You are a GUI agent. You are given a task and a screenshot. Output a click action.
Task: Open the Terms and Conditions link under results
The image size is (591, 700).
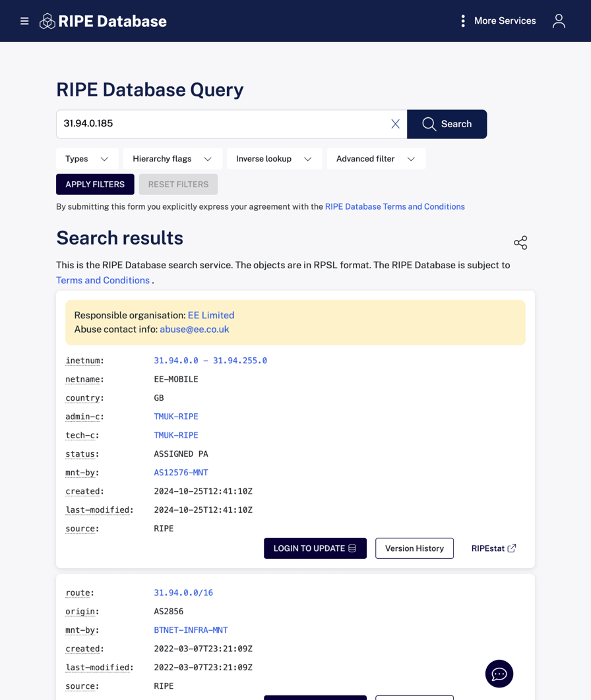point(103,280)
